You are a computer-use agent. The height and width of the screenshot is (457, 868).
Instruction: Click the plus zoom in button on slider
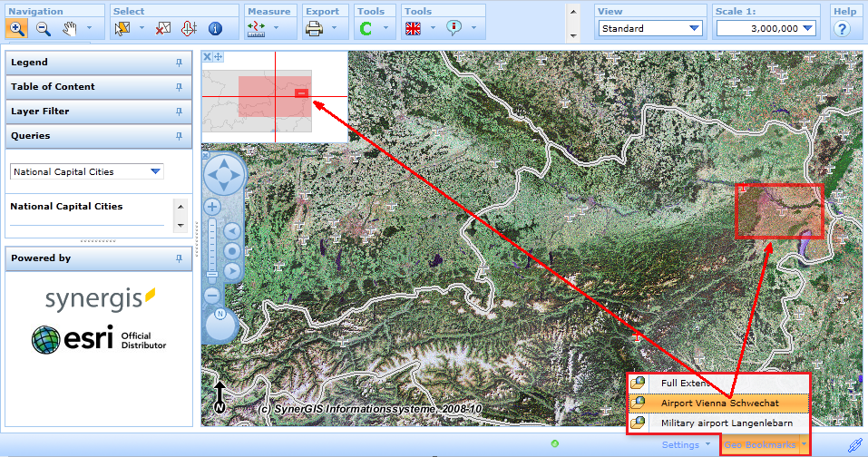pyautogui.click(x=212, y=207)
